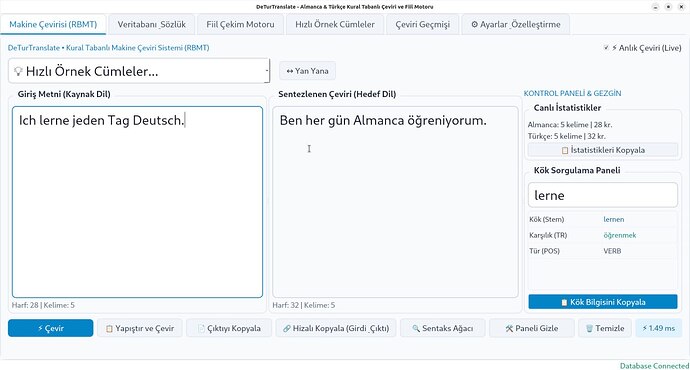Switch to Makine Çevirisi (RBMT) tab
690x370 pixels.
pyautogui.click(x=53, y=25)
